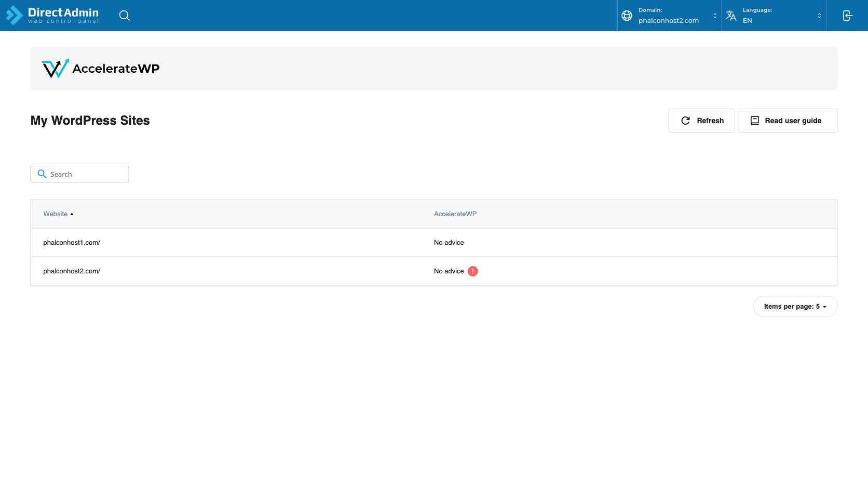
Task: Click the Refresh button
Action: pos(701,121)
